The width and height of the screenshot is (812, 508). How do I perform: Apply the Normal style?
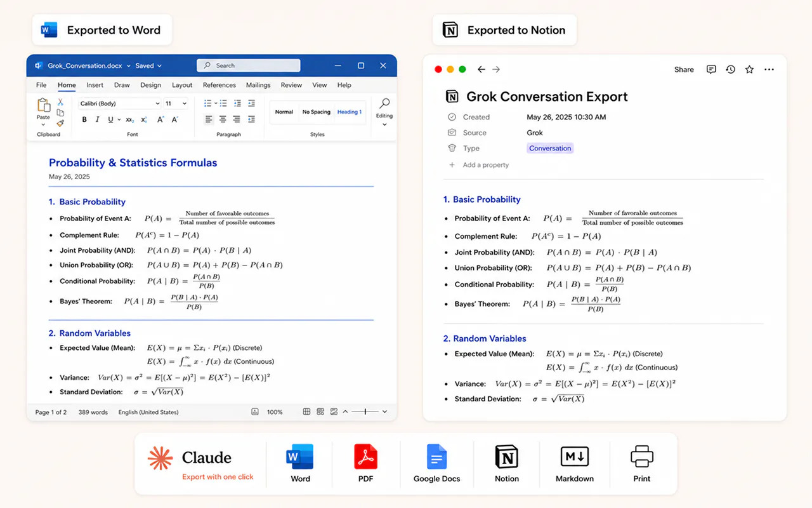284,112
